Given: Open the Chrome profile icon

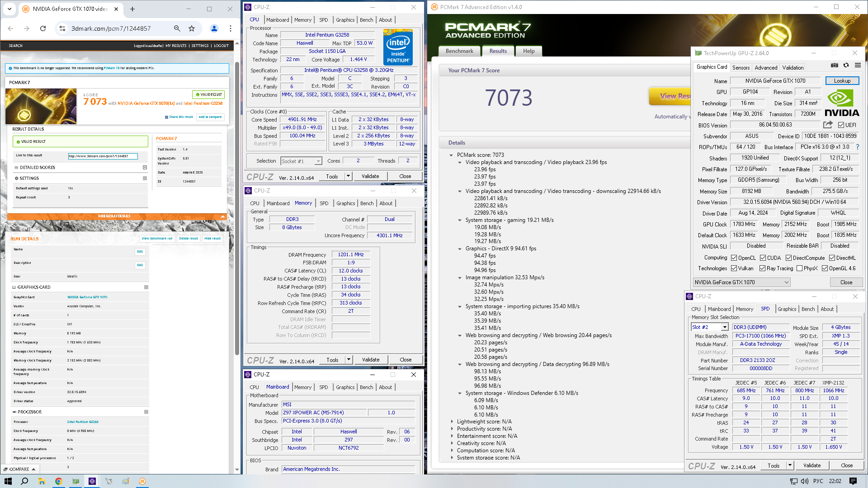Looking at the screenshot, I should coord(214,28).
